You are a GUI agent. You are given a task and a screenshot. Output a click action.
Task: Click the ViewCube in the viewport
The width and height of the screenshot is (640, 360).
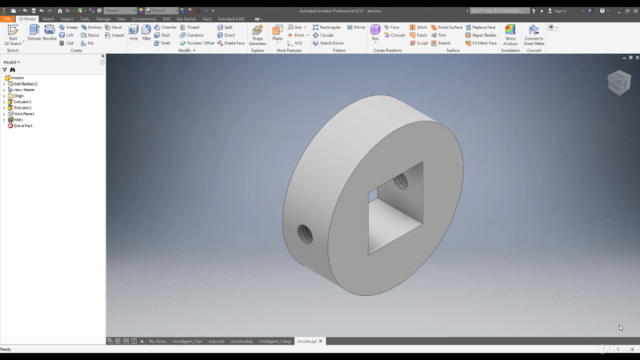[x=619, y=82]
